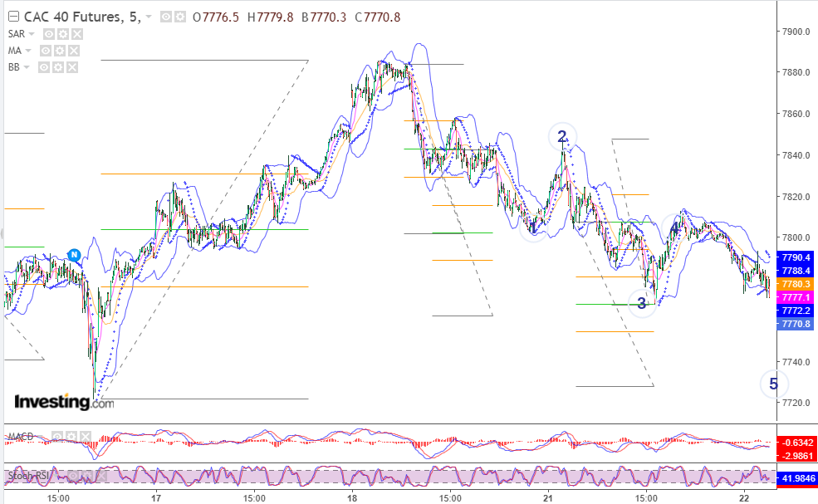Click the MACD pane title
This screenshot has width=818, height=504.
(x=21, y=436)
